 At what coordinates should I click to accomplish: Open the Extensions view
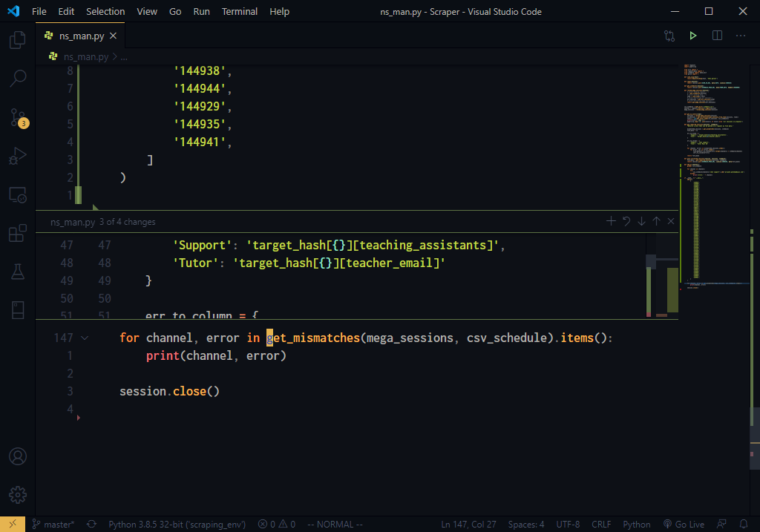pos(18,233)
